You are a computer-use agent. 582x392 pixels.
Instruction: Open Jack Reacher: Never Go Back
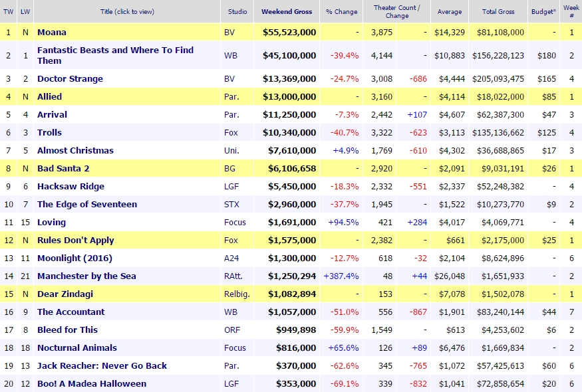click(x=102, y=365)
